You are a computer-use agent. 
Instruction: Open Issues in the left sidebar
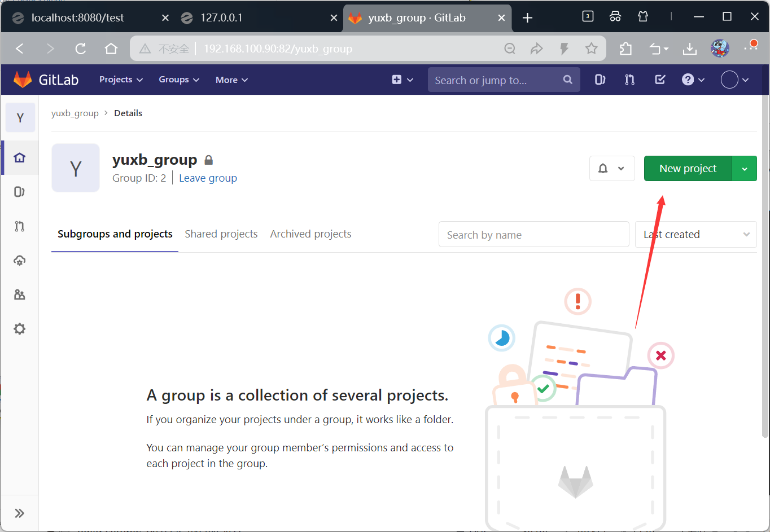(x=20, y=192)
